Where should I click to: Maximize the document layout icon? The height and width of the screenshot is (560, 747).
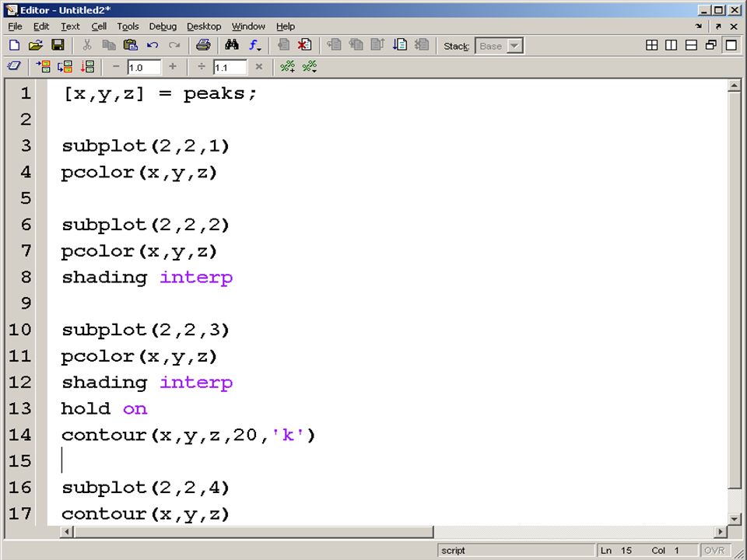[x=731, y=45]
